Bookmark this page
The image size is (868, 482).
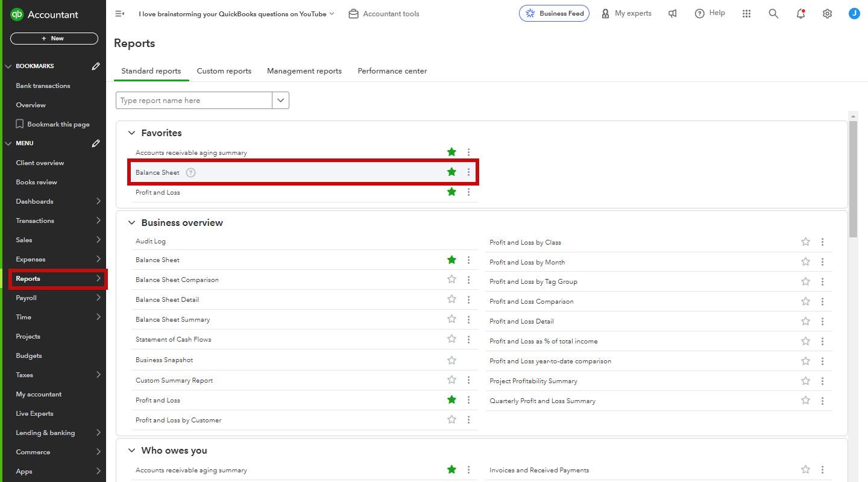point(52,124)
